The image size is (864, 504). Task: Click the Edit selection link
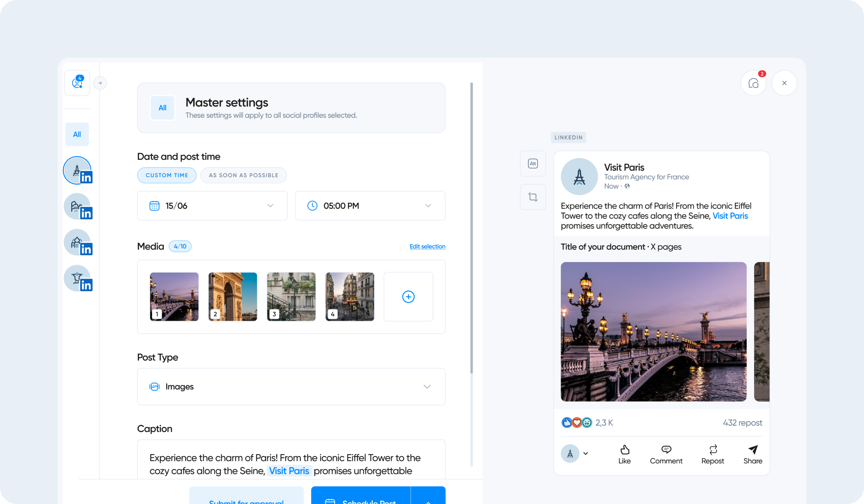(x=427, y=246)
